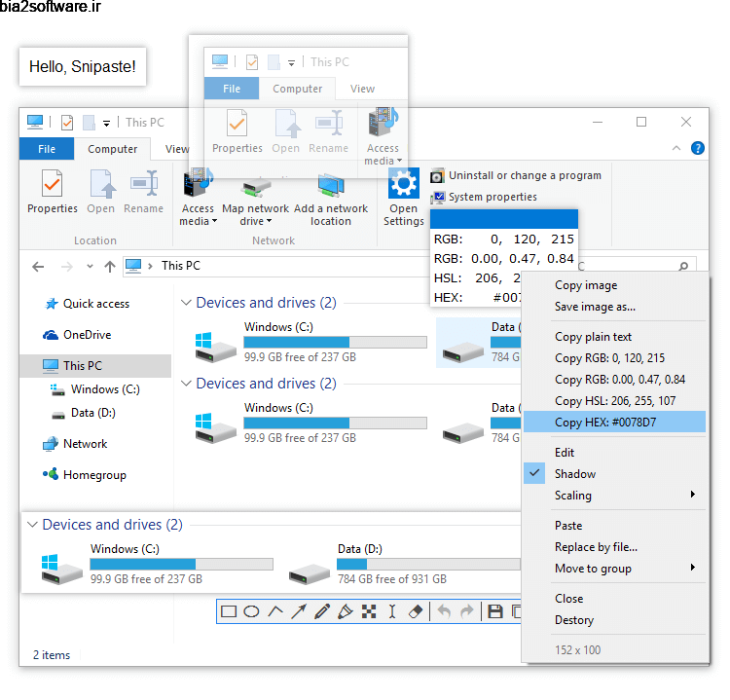Collapse the topmost Devices and drives group in Explorer
This screenshot has height=700, width=730.
[x=186, y=302]
